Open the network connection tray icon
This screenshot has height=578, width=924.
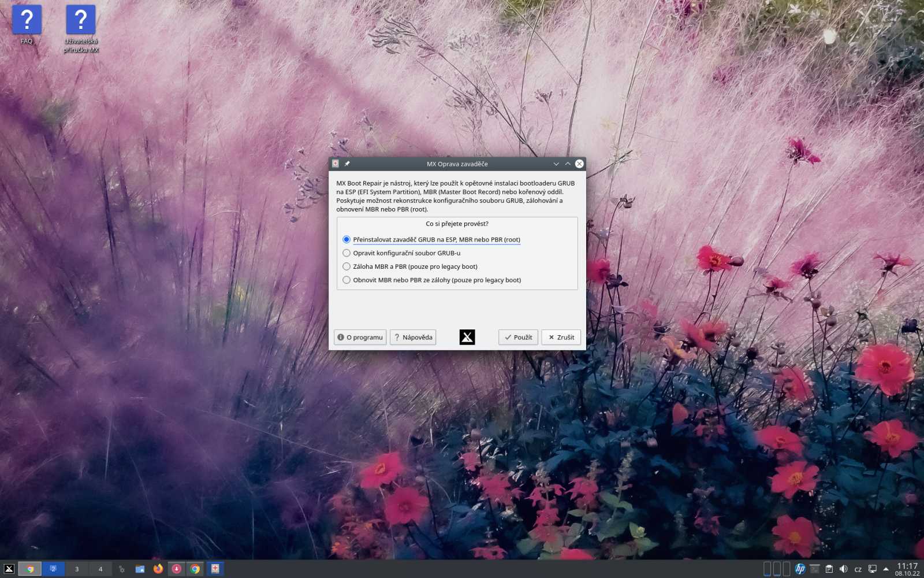tap(873, 569)
